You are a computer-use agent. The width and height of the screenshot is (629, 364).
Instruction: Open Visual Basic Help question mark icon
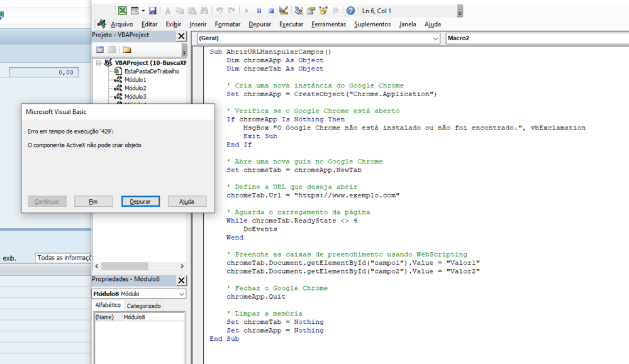coord(350,11)
